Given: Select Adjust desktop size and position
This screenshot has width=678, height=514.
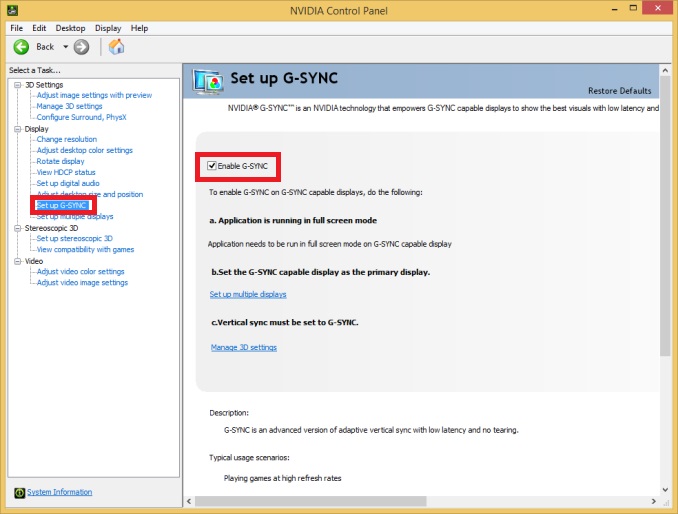Looking at the screenshot, I should (90, 195).
